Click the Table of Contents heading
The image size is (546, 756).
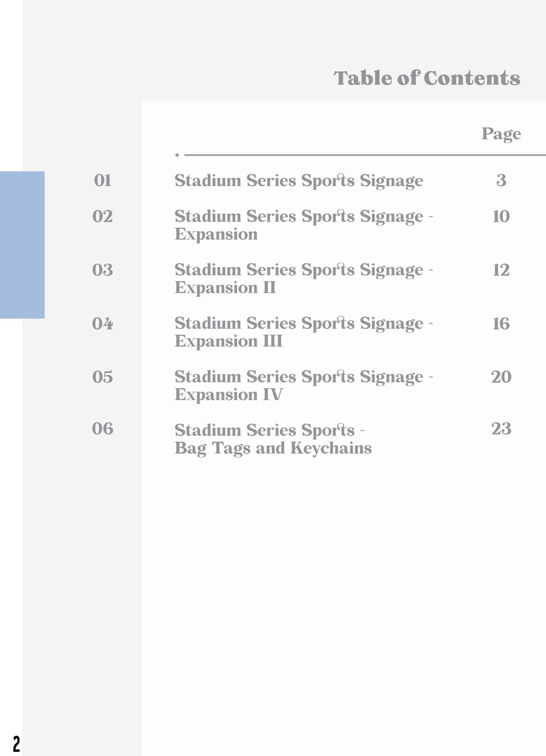(x=427, y=78)
